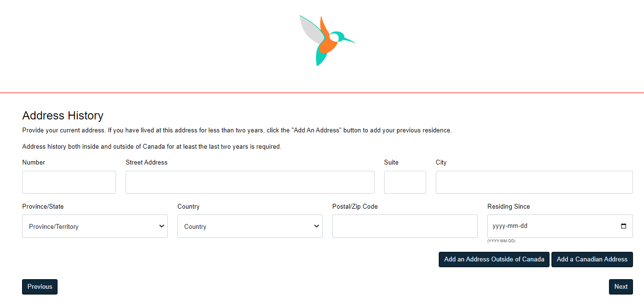Click the Residing Since label
This screenshot has width=644, height=307.
(508, 207)
